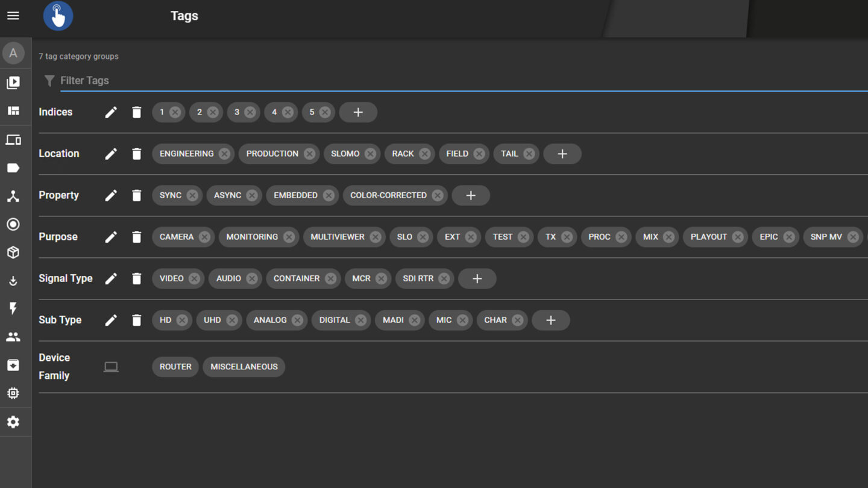The width and height of the screenshot is (868, 488).
Task: Remove the PRODUCTION tag
Action: 309,154
